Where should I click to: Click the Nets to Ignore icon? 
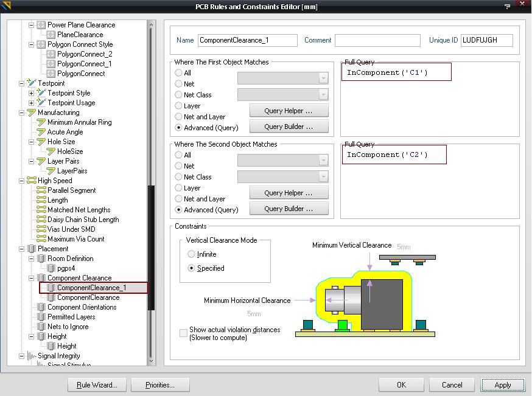tap(41, 327)
